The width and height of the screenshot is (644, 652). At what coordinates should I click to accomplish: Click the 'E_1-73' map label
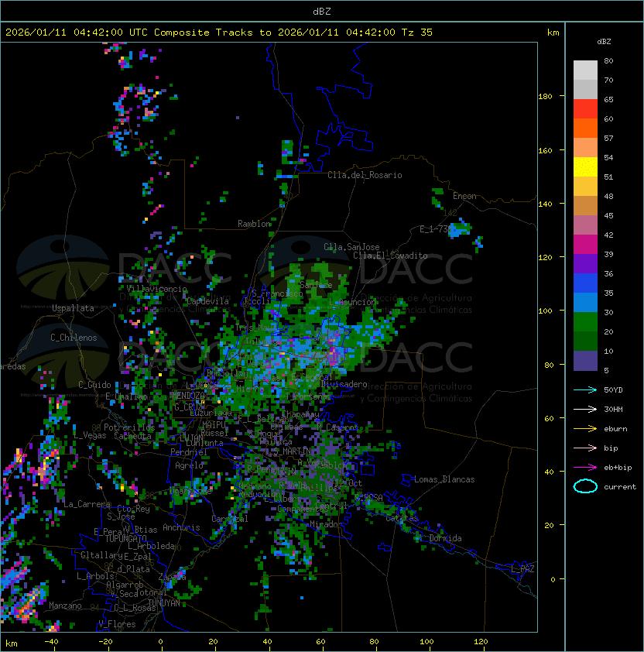point(433,229)
